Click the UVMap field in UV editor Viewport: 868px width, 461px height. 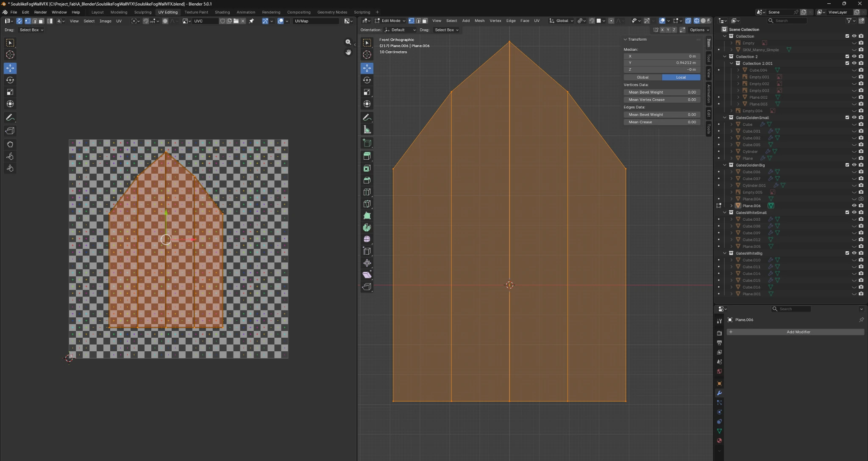316,21
